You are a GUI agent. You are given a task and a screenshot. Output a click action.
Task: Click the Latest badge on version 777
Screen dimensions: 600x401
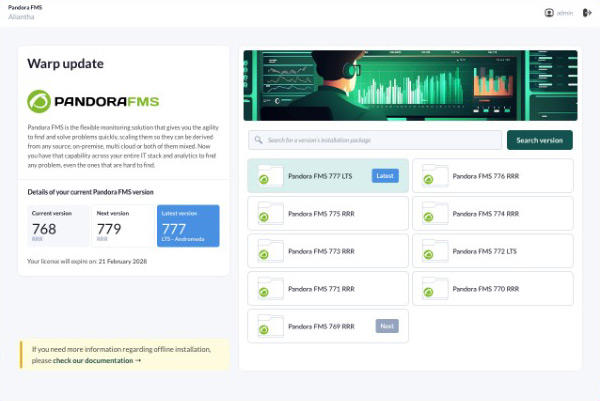tap(385, 176)
